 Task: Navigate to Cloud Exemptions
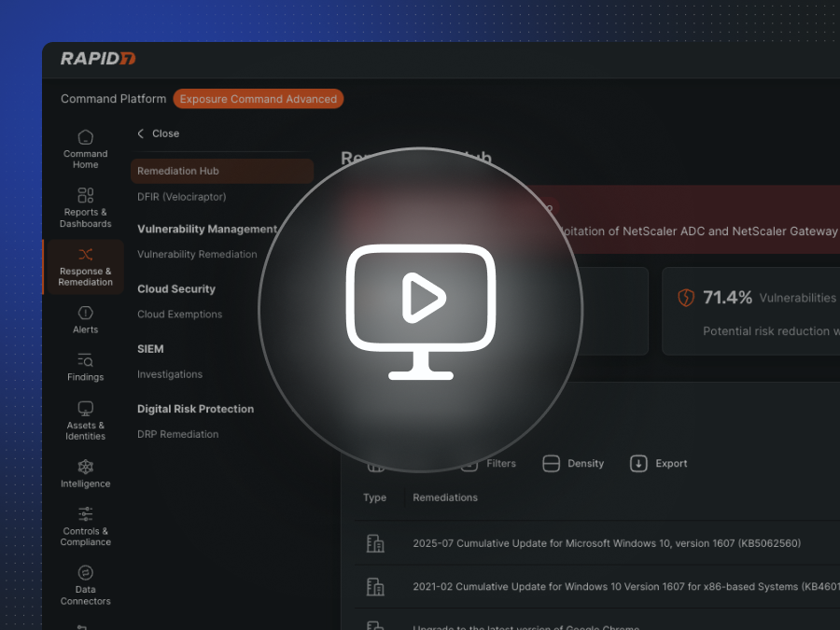click(179, 315)
